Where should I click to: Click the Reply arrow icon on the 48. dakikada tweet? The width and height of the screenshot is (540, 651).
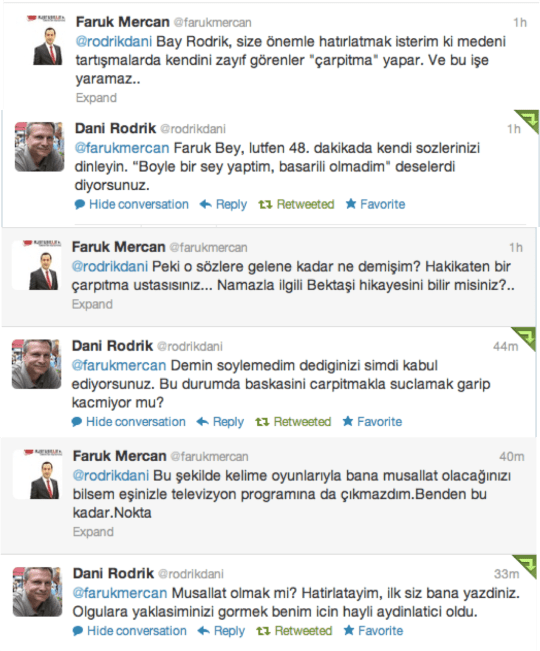click(x=205, y=204)
